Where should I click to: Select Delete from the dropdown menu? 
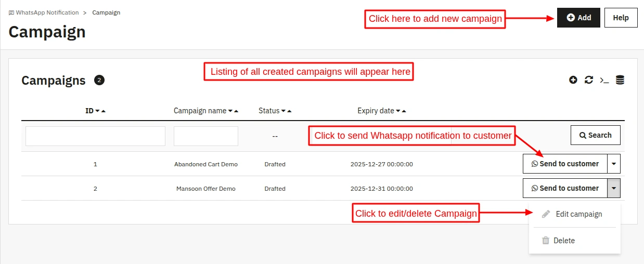564,241
